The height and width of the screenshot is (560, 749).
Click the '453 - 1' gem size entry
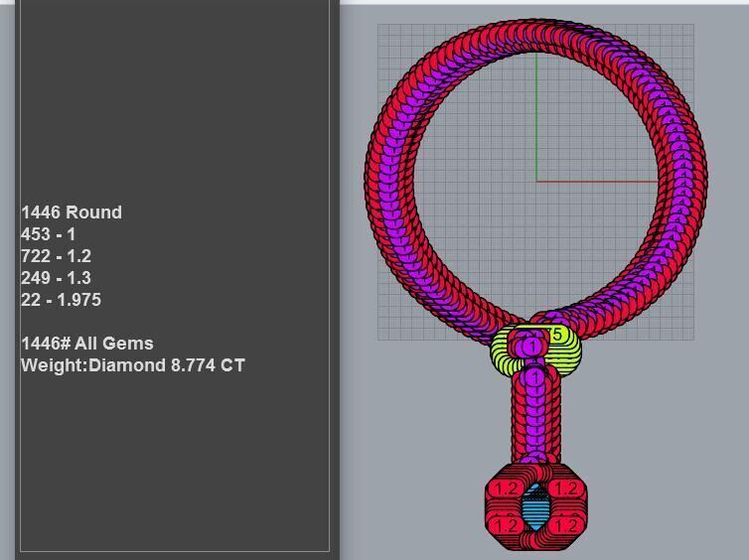click(x=49, y=234)
